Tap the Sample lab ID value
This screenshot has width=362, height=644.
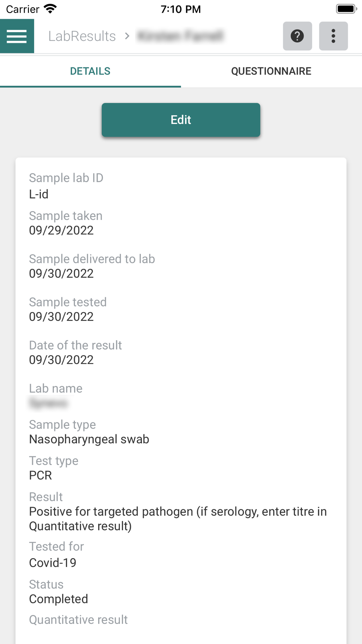[39, 194]
